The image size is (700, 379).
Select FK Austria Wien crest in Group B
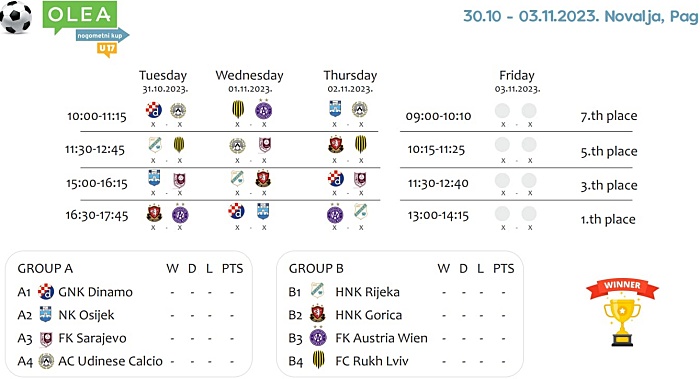pos(318,337)
